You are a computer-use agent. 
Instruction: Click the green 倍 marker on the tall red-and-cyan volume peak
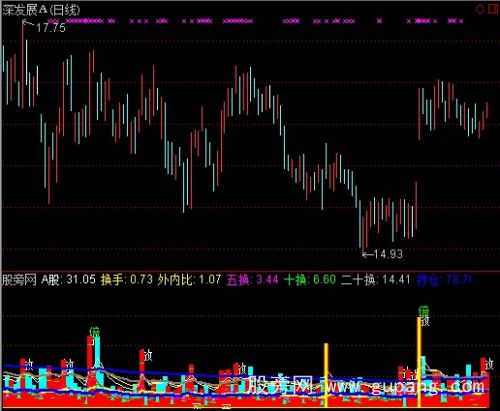95,332
